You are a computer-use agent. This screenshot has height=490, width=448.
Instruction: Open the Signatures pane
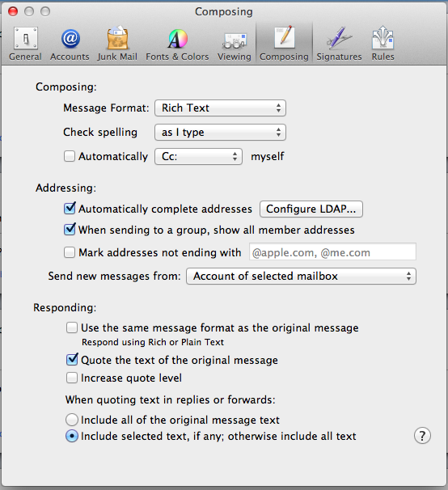pos(339,44)
